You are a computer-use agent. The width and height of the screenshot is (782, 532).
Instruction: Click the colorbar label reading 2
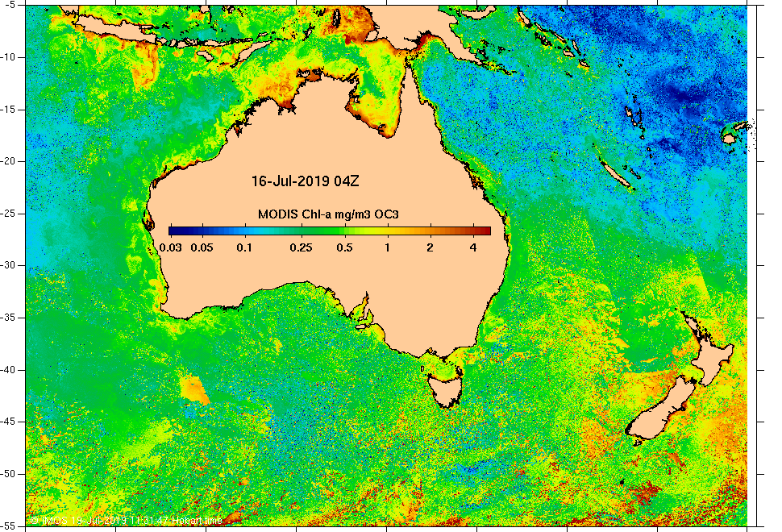[x=430, y=247]
